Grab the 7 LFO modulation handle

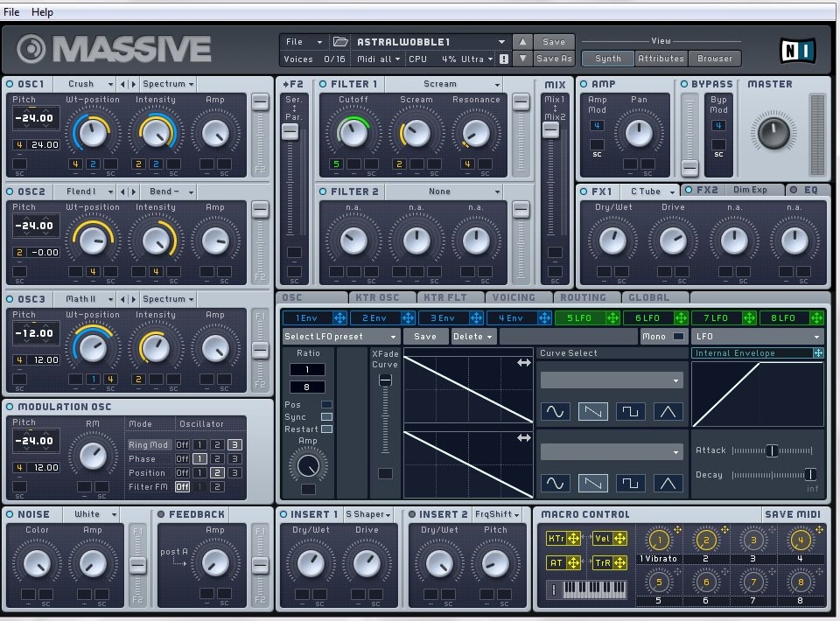749,318
